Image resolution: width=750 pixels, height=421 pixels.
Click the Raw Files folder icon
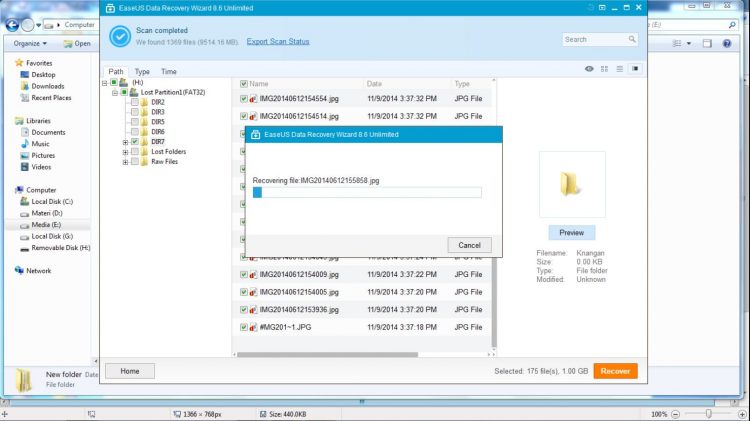[144, 162]
